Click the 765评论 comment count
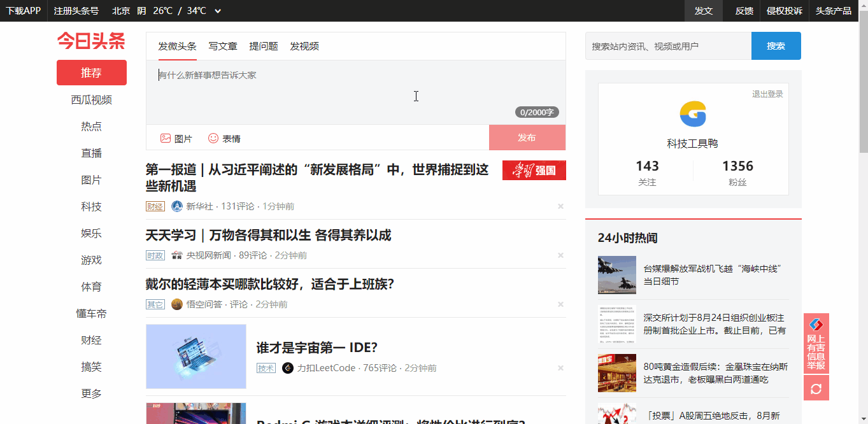 (x=380, y=368)
